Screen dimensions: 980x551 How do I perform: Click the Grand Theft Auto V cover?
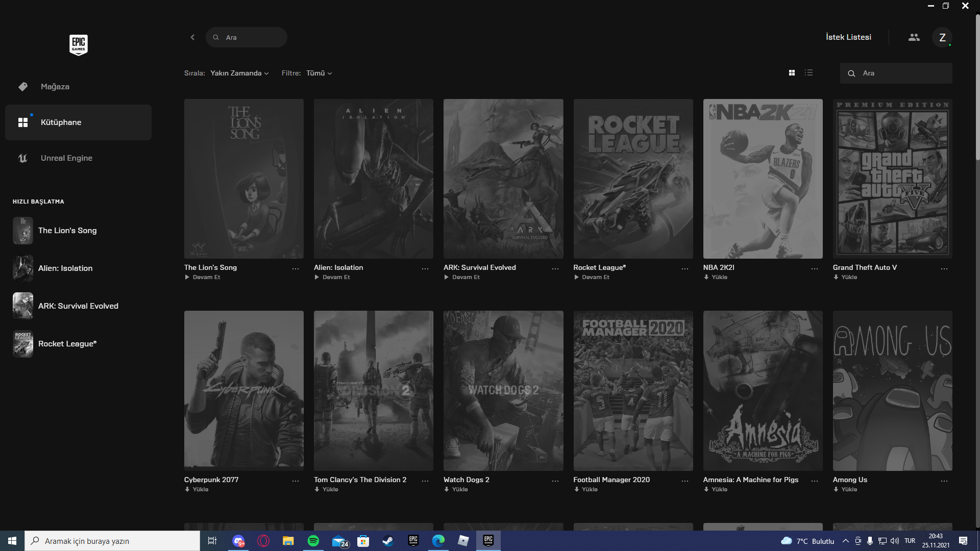click(x=893, y=179)
